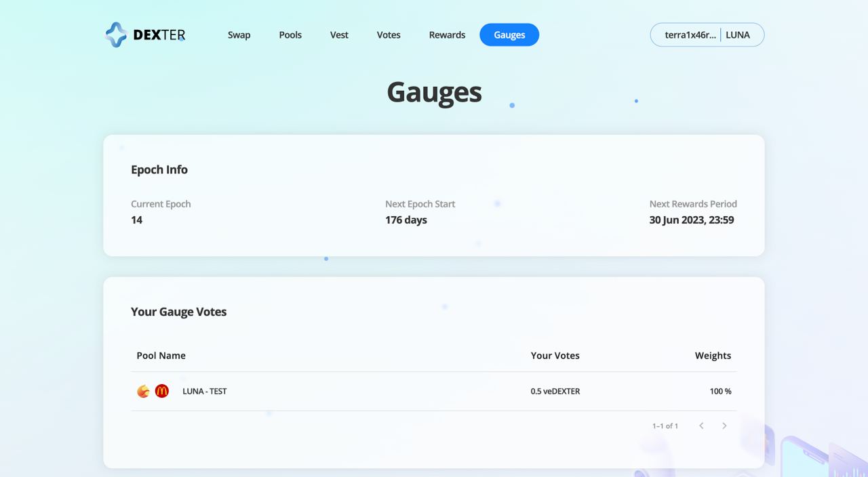Click the LUNA label in the wallet button

coord(738,35)
